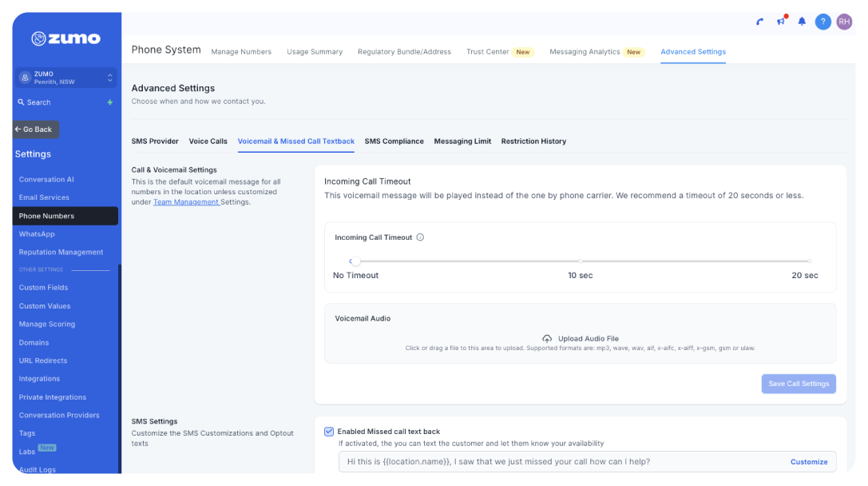Open Labs in sidebar
868x486 pixels.
coord(27,452)
